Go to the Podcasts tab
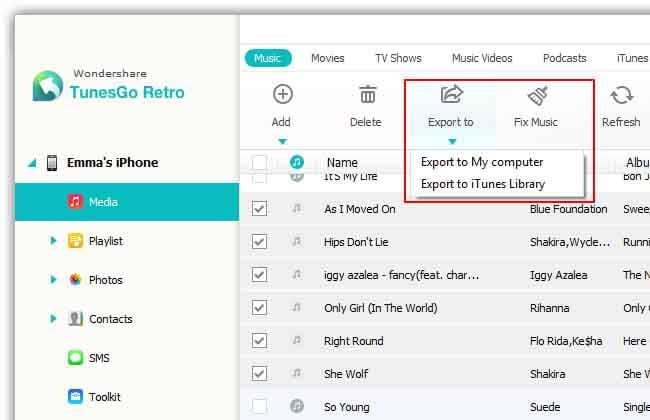Viewport: 650px width, 420px height. [x=565, y=58]
